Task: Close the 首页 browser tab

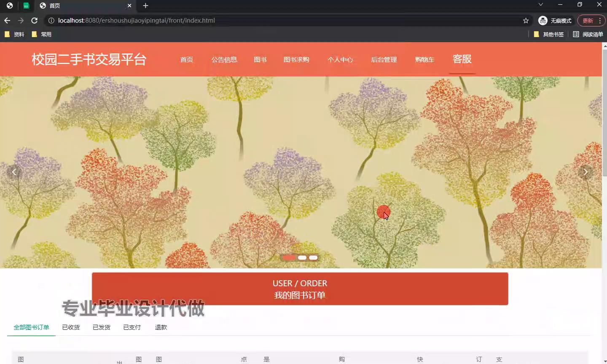Action: [129, 5]
